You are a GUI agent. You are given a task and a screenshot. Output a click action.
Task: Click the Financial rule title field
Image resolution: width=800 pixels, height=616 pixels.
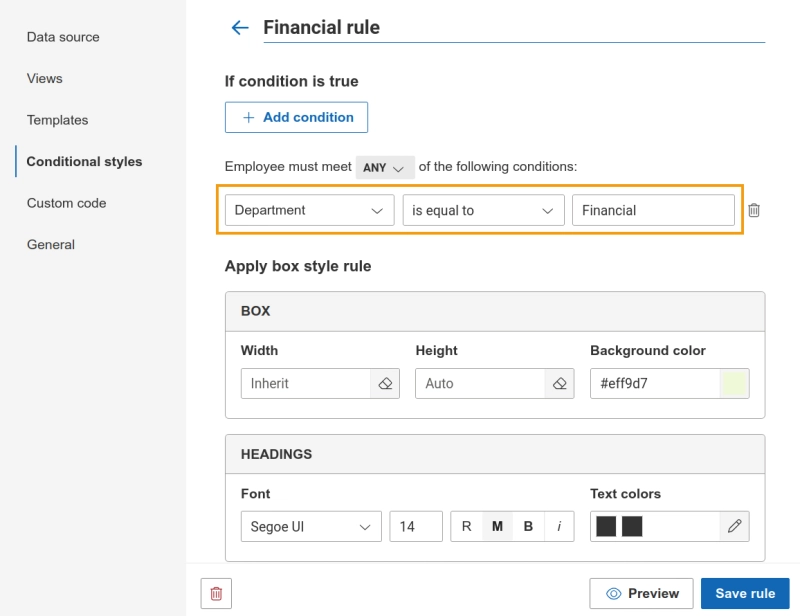(x=514, y=28)
